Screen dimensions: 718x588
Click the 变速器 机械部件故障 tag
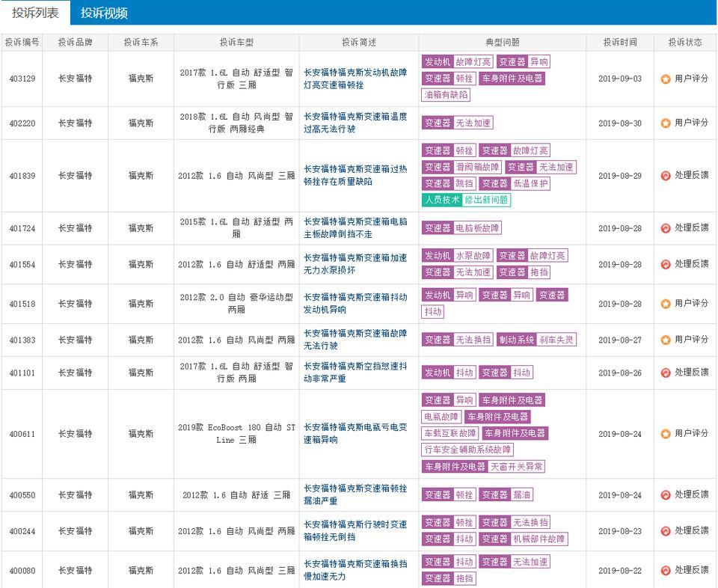coord(524,539)
